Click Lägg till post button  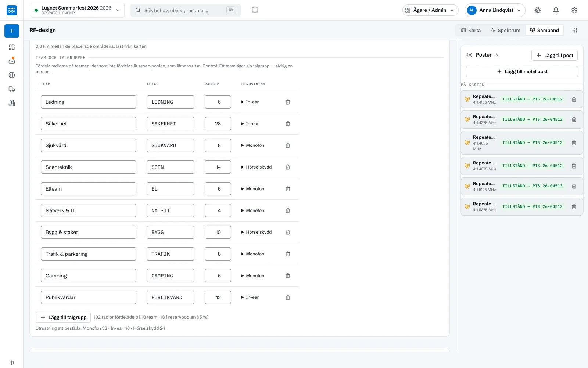coord(555,55)
